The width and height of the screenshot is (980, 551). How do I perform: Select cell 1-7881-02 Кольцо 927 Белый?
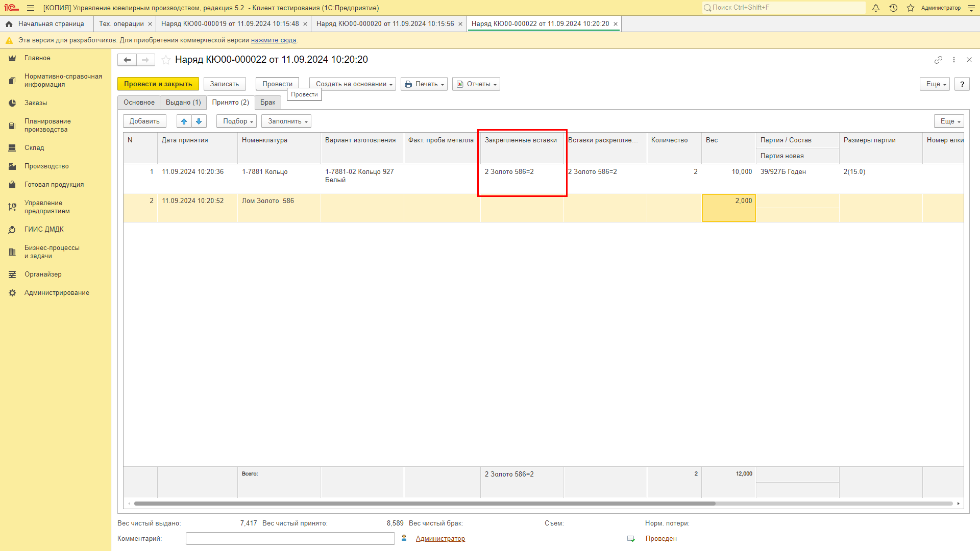362,179
